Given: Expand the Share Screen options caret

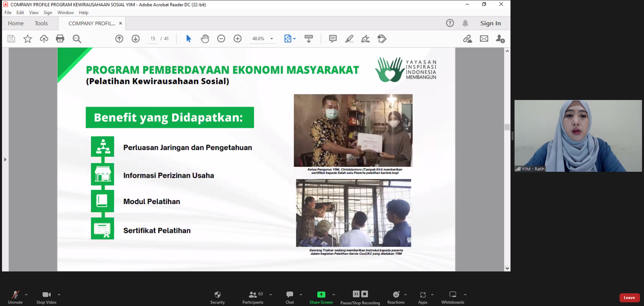Looking at the screenshot, I should [334, 295].
